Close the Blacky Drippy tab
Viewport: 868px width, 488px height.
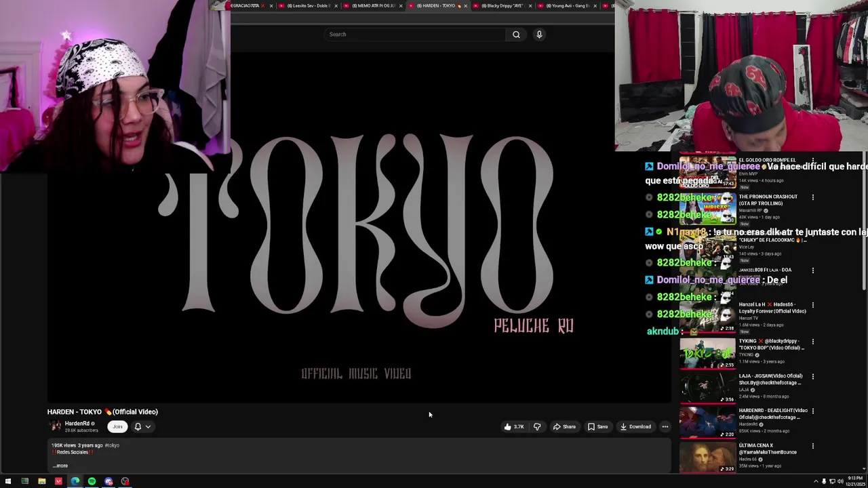pyautogui.click(x=530, y=6)
